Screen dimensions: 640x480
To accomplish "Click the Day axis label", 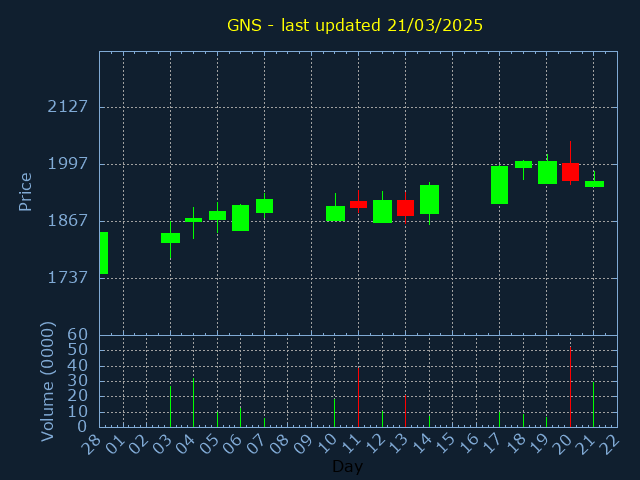I will [347, 466].
